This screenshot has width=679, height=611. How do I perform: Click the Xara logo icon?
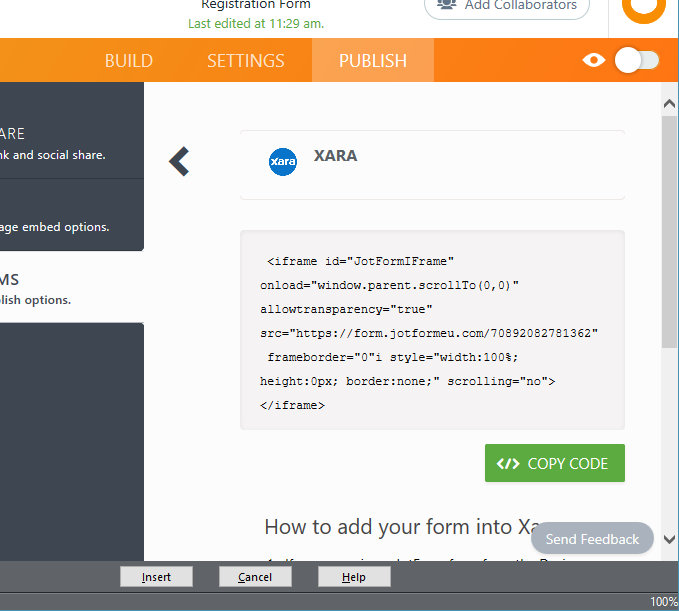[283, 162]
